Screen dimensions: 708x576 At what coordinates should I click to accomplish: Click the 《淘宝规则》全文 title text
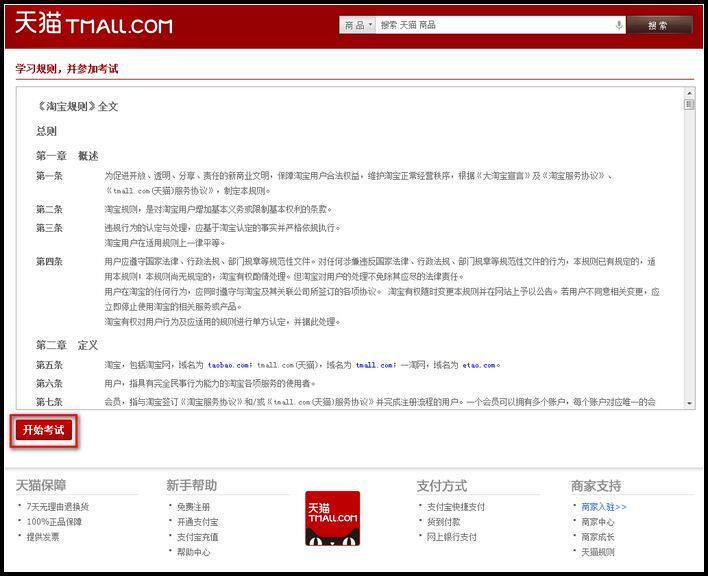(x=77, y=107)
